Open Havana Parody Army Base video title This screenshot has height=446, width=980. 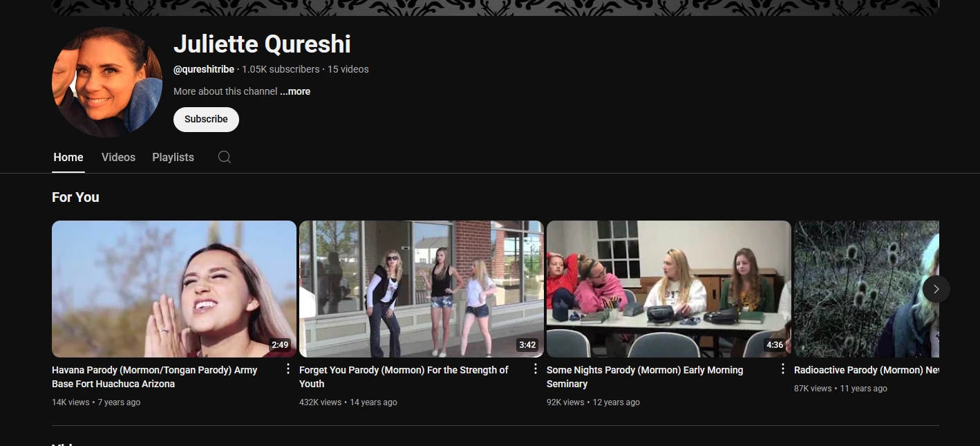pyautogui.click(x=155, y=377)
